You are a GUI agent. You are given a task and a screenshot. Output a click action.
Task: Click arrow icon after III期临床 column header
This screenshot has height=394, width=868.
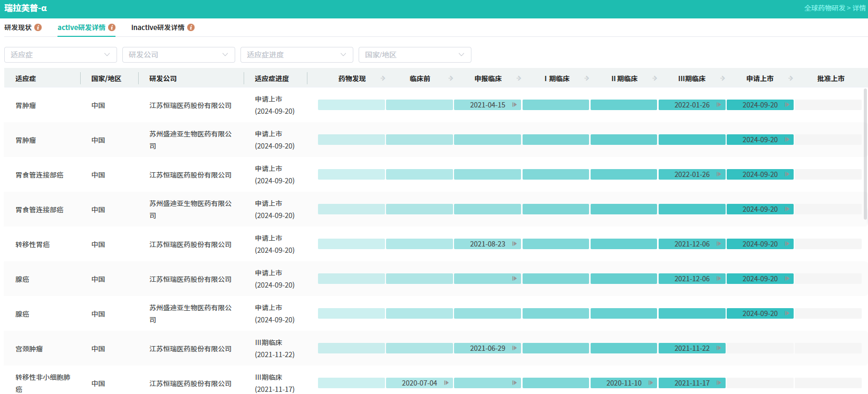tap(722, 78)
